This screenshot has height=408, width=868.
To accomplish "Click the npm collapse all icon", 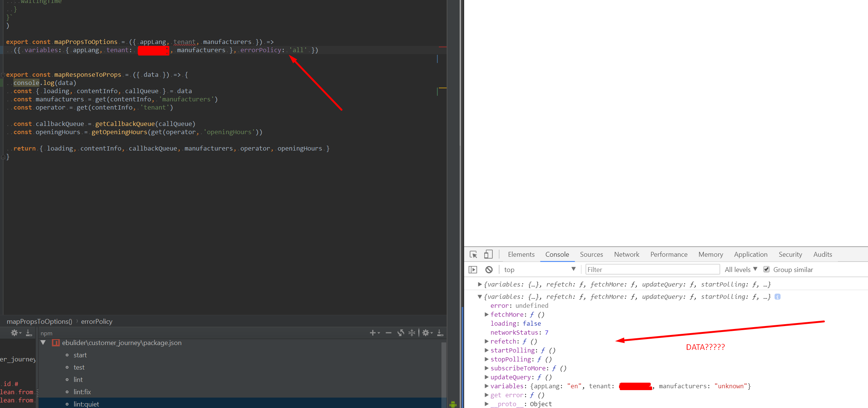I will [412, 333].
